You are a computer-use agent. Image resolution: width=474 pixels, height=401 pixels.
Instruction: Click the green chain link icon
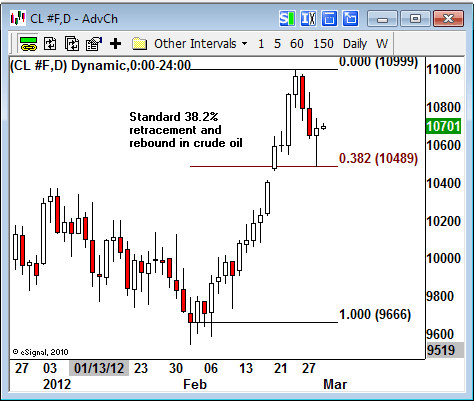tap(28, 44)
